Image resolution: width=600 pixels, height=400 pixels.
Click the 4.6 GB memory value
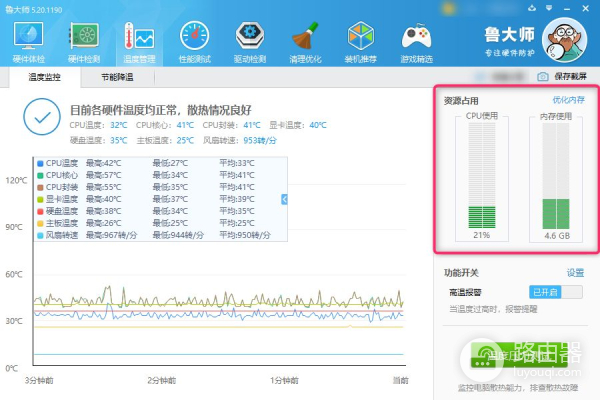click(557, 236)
